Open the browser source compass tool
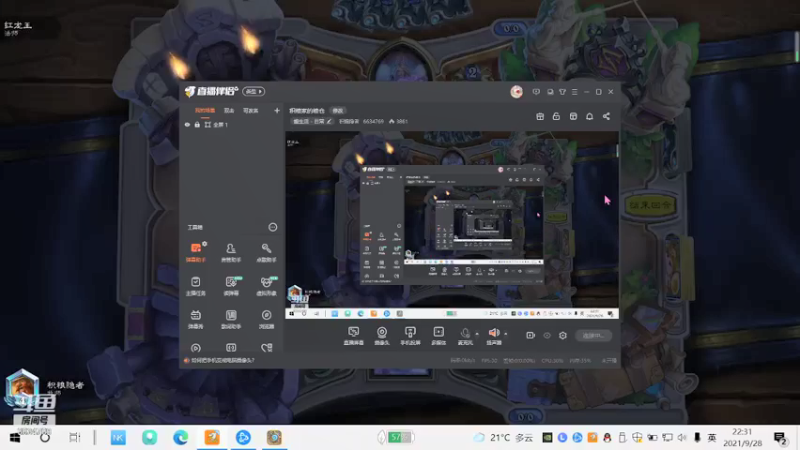This screenshot has height=450, width=800. point(266,319)
